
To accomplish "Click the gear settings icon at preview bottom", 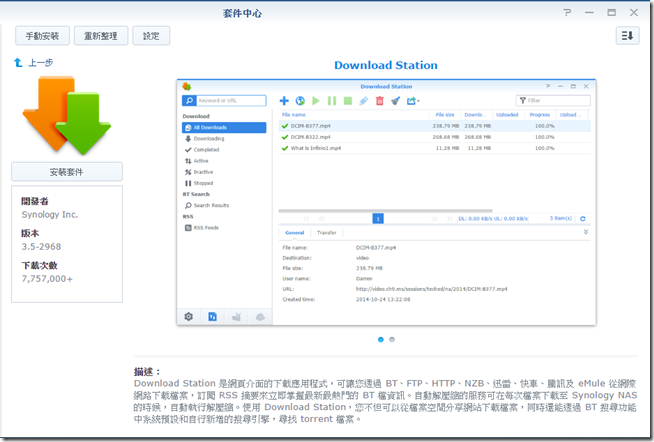I will tap(189, 317).
